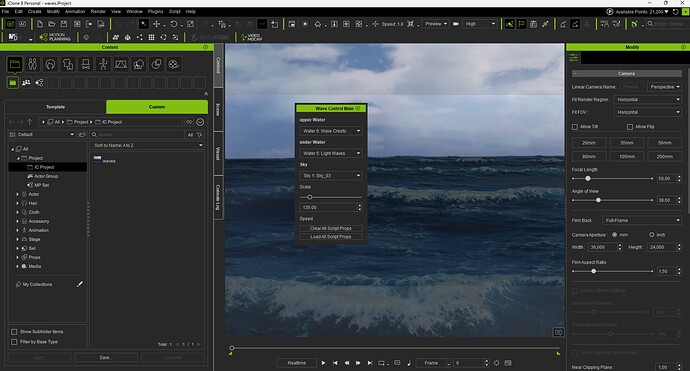Click the Scale value field 135.00

pyautogui.click(x=328, y=207)
